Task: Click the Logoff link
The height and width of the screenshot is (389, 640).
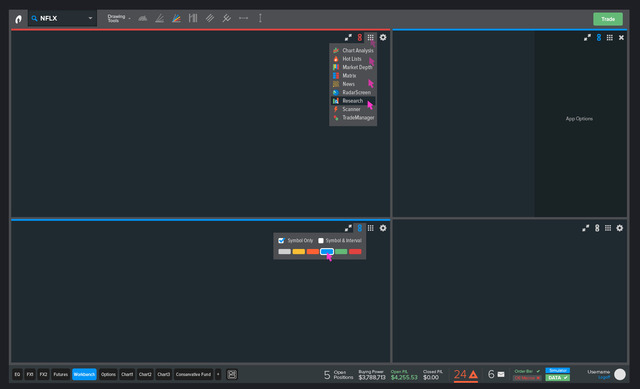Action: (x=604, y=378)
